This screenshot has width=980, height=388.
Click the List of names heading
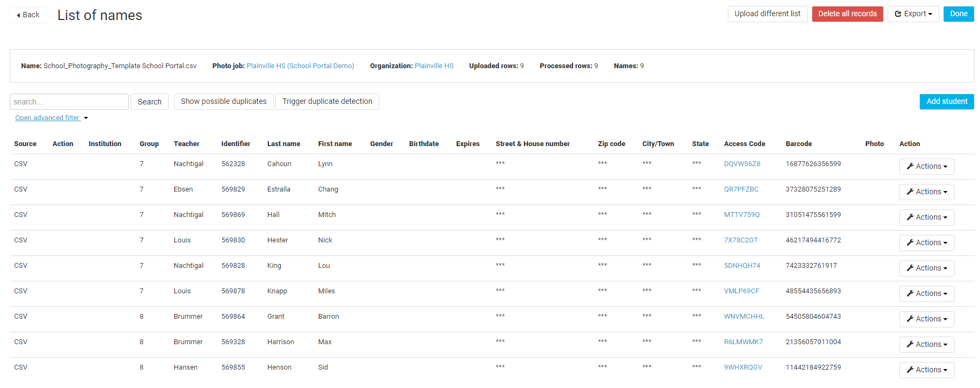pyautogui.click(x=100, y=15)
